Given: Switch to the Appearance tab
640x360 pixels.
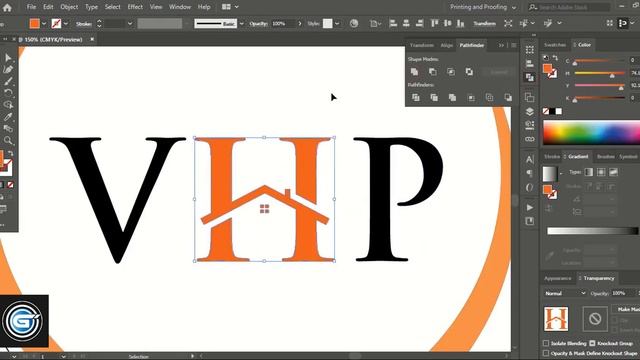Looking at the screenshot, I should coord(558,278).
